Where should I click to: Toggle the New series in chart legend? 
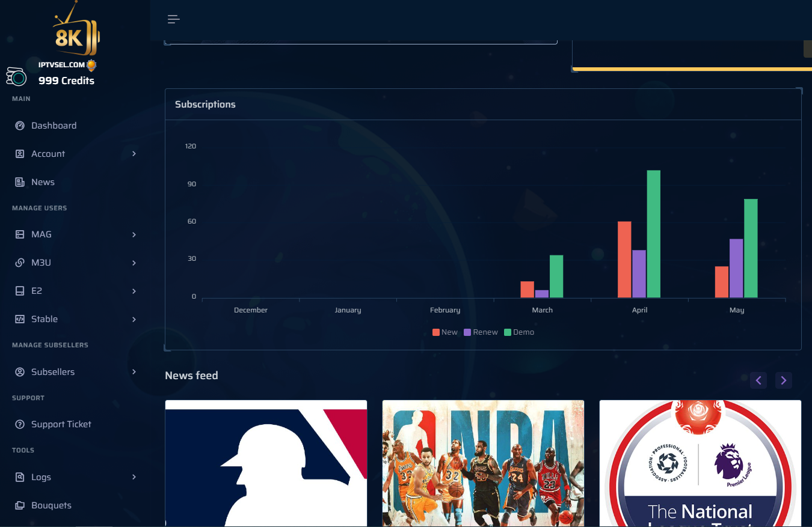[445, 332]
